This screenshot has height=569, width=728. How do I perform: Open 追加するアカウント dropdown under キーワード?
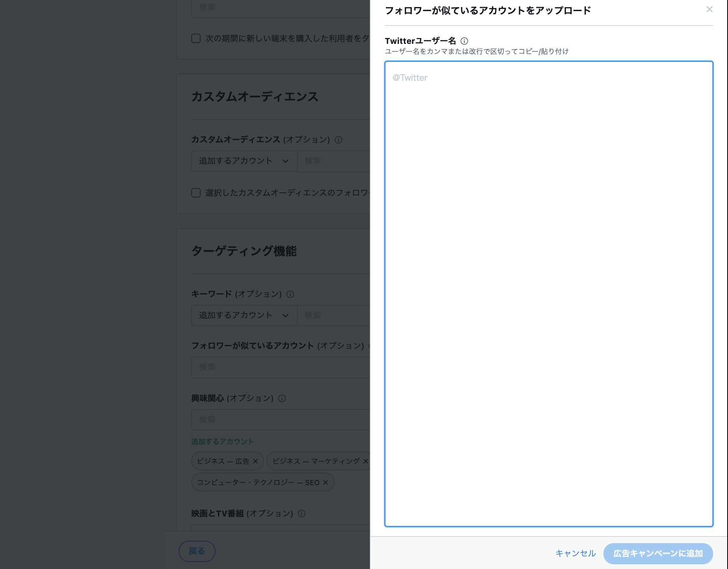pos(244,315)
